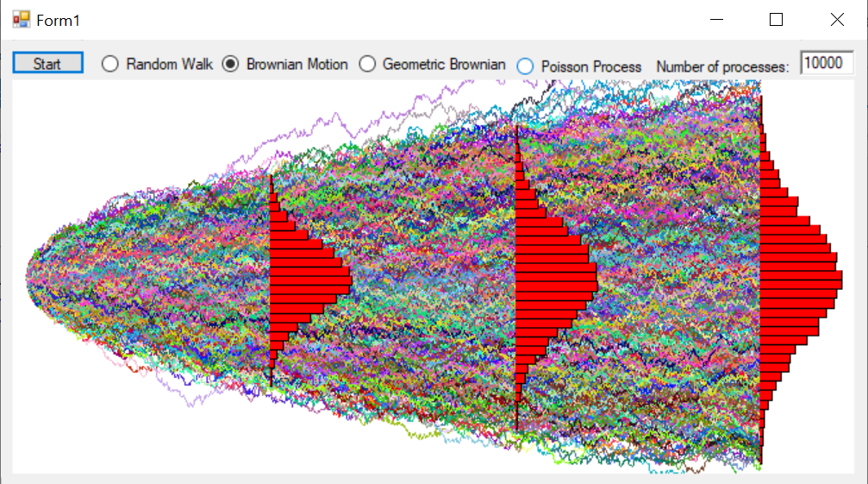
Task: Close the Form1 window
Action: click(x=837, y=20)
